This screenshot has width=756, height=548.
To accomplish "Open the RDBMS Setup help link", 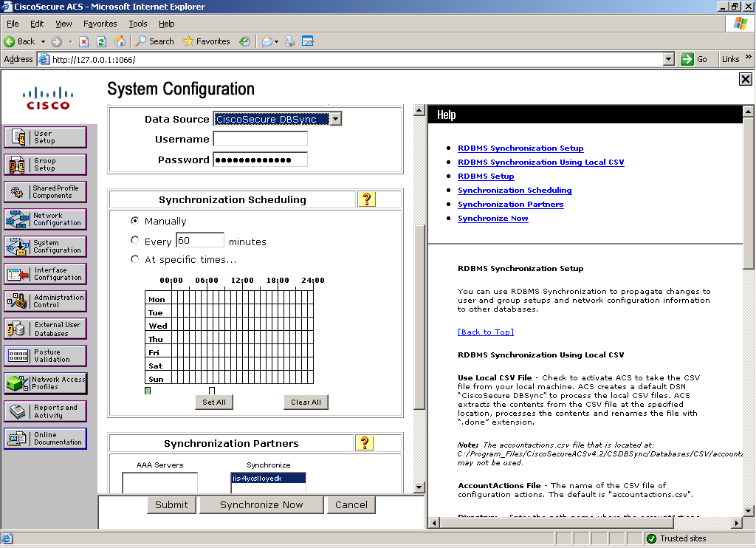I will coord(486,176).
